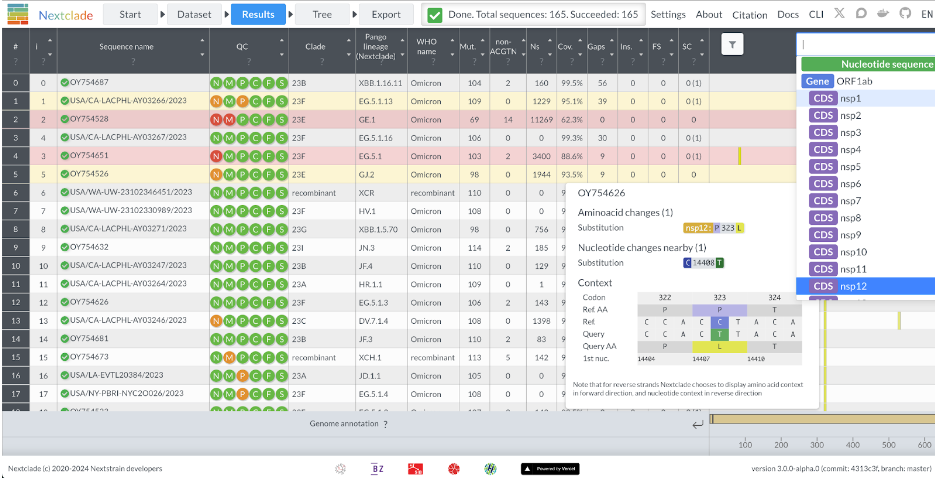The image size is (935, 486).
Task: Click the Genome annotation help question mark
Action: pos(385,424)
